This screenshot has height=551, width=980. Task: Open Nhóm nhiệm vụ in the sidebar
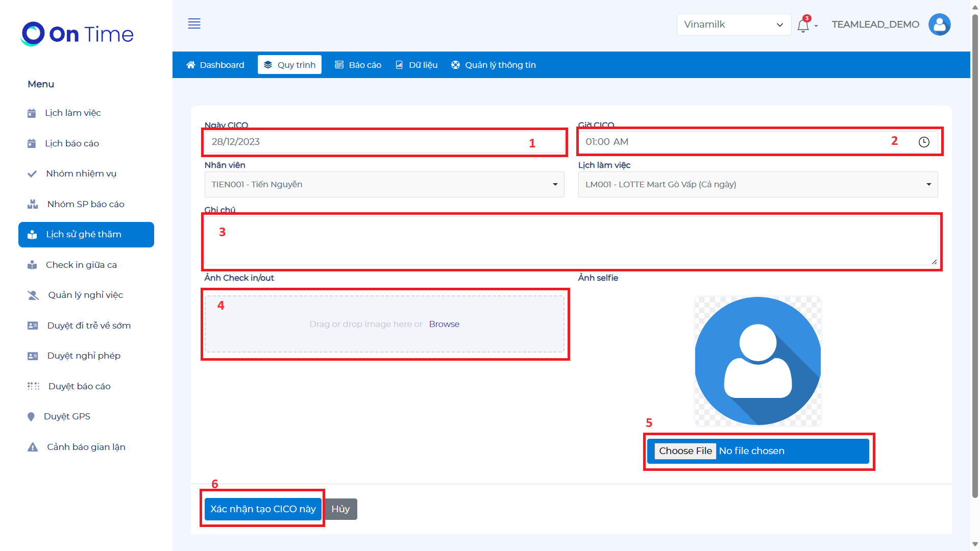click(x=81, y=173)
